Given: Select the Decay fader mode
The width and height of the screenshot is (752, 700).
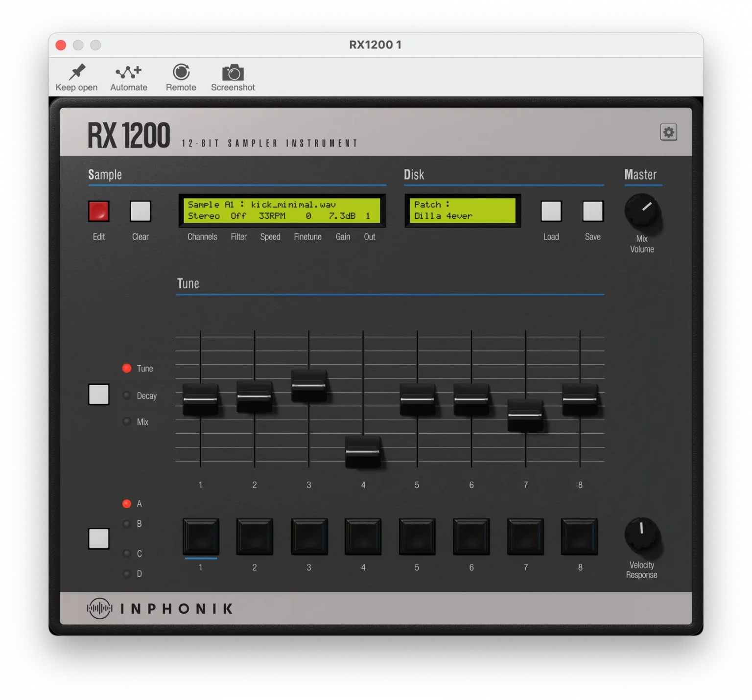Looking at the screenshot, I should pos(127,396).
